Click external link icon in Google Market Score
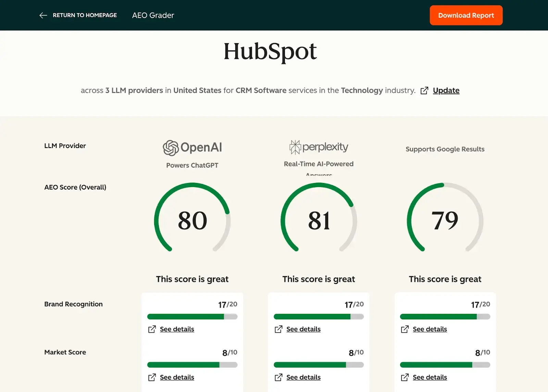 pyautogui.click(x=405, y=377)
